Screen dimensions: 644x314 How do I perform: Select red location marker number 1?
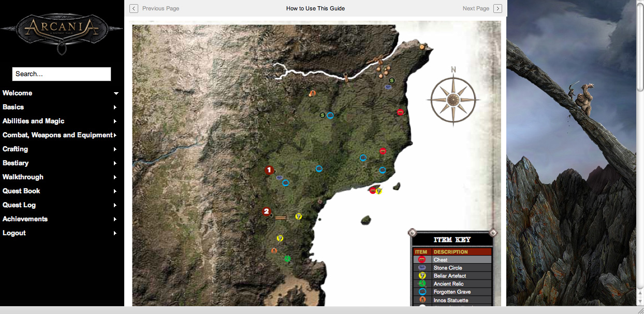[269, 170]
